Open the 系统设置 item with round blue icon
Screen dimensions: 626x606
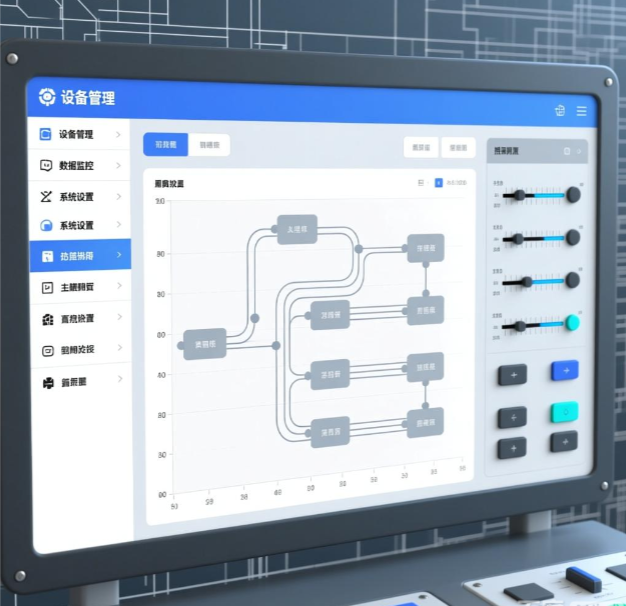coord(80,225)
